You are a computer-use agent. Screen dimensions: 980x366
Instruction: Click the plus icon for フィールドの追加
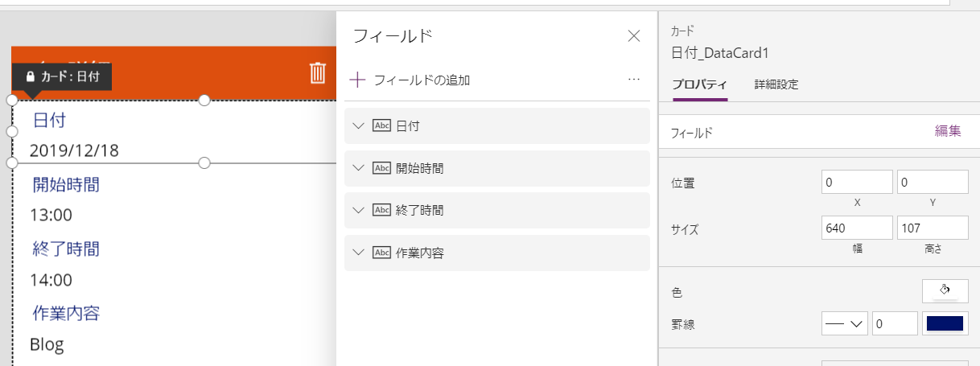click(x=358, y=80)
